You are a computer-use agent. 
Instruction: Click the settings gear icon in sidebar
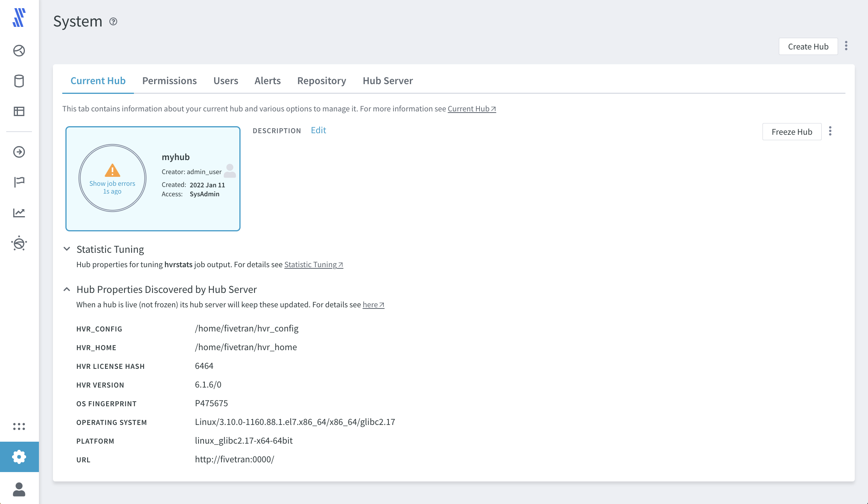(19, 456)
